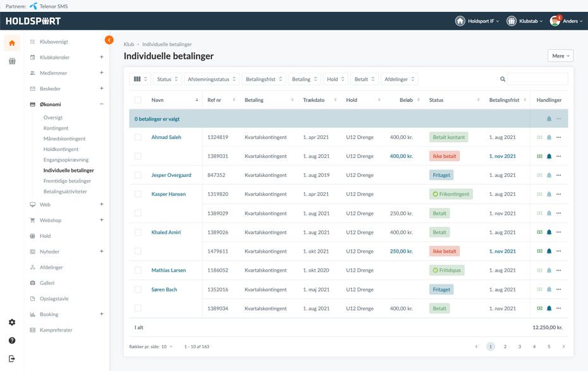Go to page 3 of the payments list

click(519, 346)
